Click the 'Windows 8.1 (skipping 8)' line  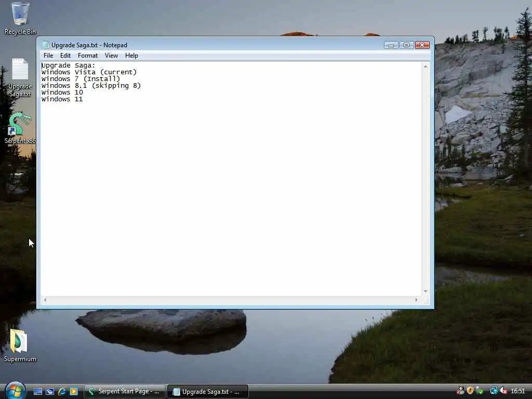91,86
